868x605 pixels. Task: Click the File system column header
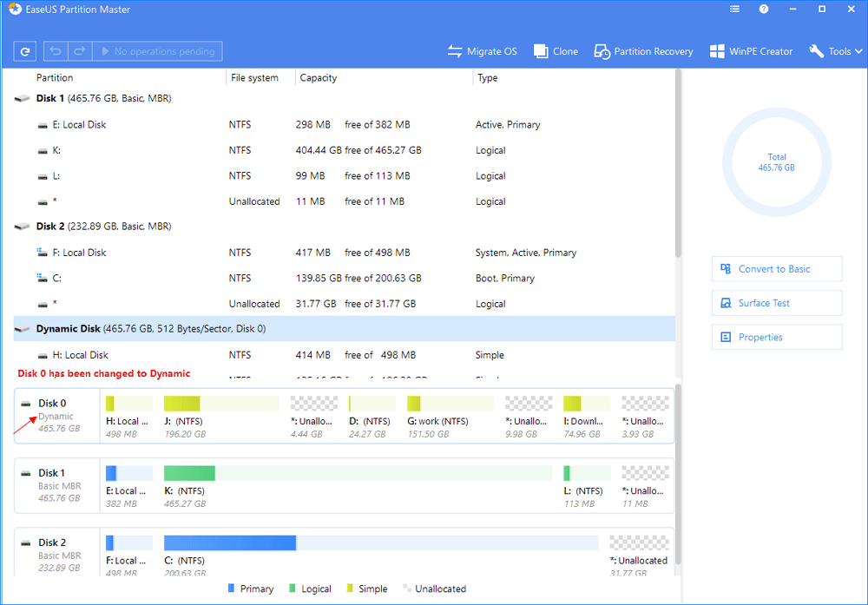[x=254, y=78]
